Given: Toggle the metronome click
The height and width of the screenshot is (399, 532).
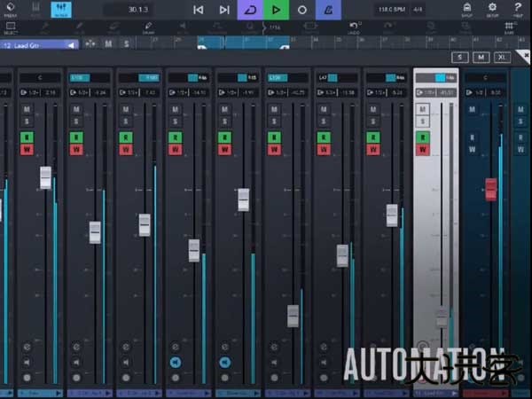Looking at the screenshot, I should tap(330, 10).
